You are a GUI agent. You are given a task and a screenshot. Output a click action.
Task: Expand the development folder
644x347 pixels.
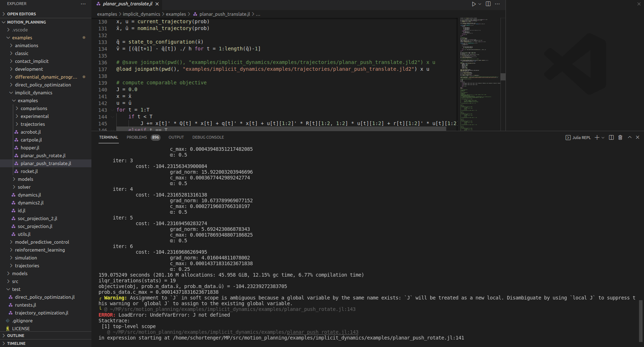[46, 69]
